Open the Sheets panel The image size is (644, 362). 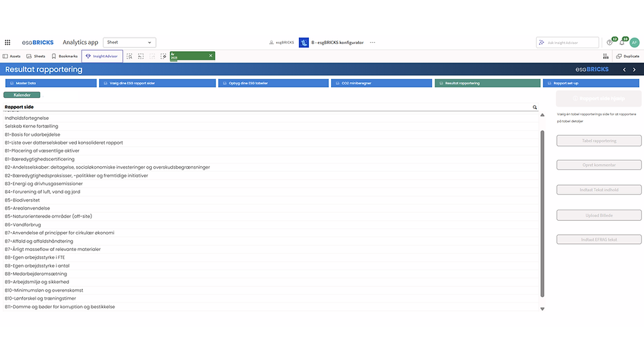35,57
